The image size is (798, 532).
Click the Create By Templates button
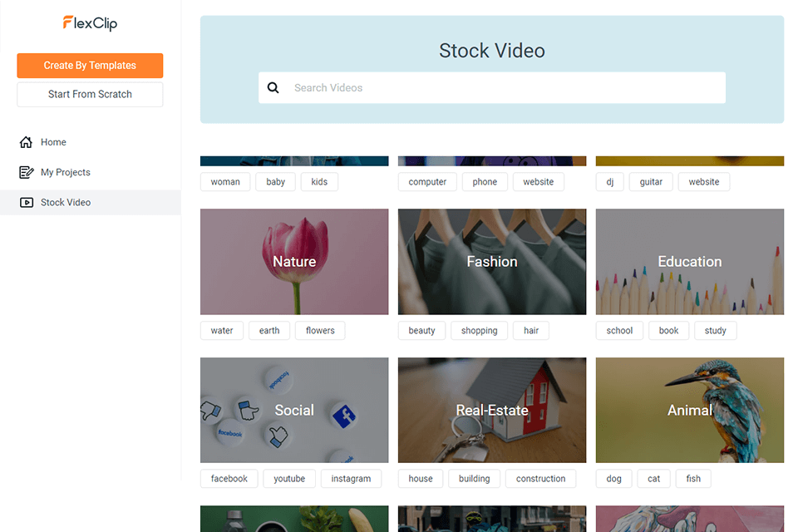click(90, 65)
